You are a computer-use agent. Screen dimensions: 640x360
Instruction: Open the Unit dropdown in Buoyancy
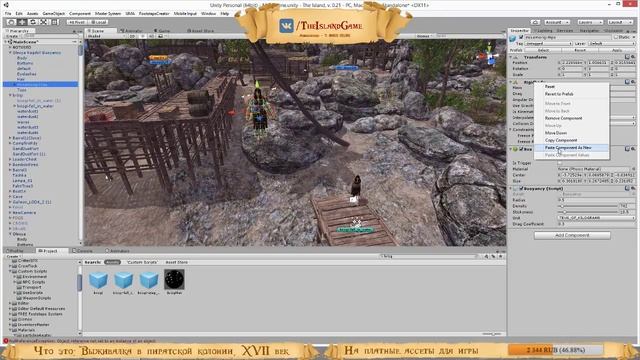tap(596, 218)
